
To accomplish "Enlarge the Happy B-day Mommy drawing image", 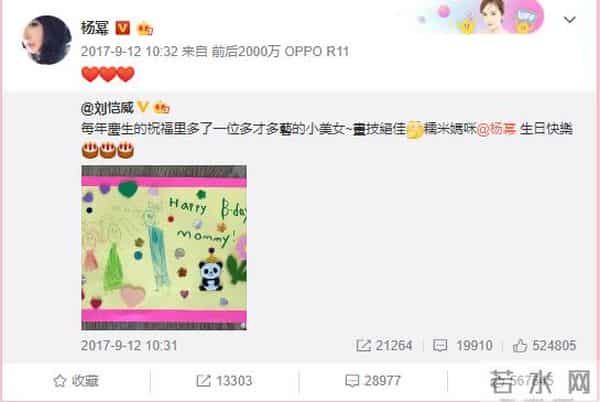I will [164, 247].
